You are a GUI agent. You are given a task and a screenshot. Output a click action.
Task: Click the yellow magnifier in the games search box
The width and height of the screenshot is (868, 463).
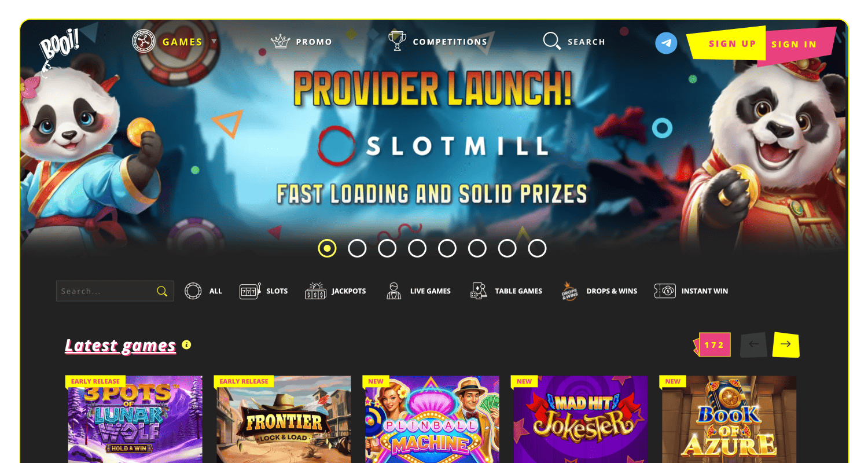pyautogui.click(x=162, y=291)
